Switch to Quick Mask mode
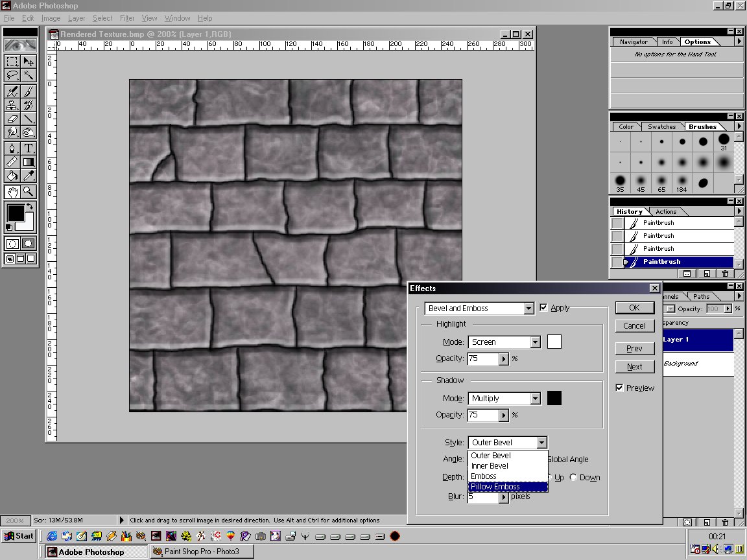 pyautogui.click(x=29, y=244)
